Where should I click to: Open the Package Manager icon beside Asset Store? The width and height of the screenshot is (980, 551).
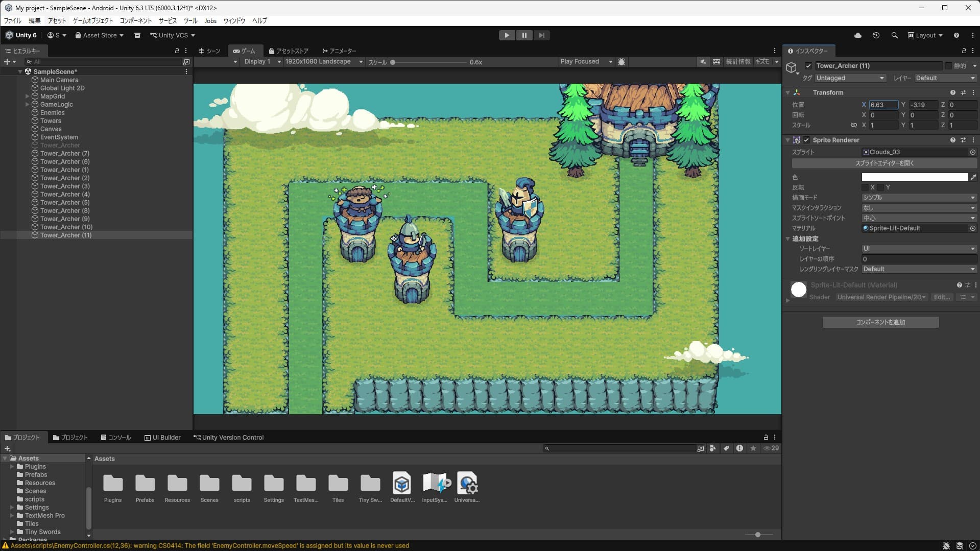[x=137, y=35]
